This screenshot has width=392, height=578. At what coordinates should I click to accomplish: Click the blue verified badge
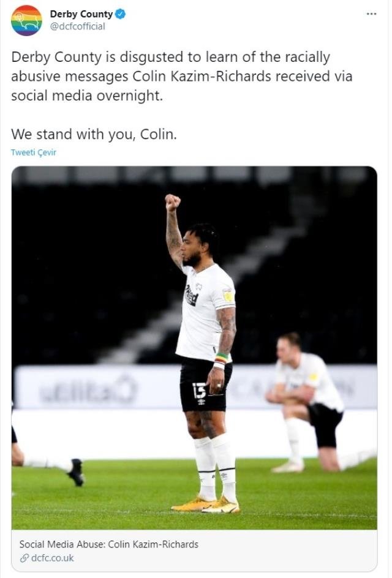(121, 14)
